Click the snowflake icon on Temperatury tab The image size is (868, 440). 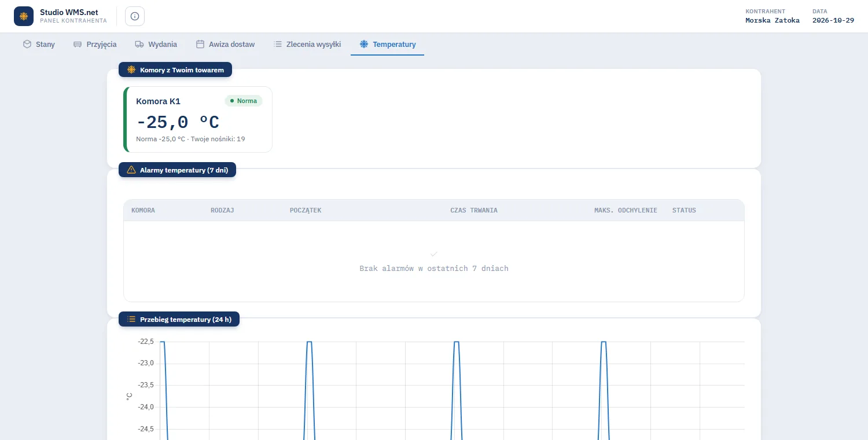point(364,44)
